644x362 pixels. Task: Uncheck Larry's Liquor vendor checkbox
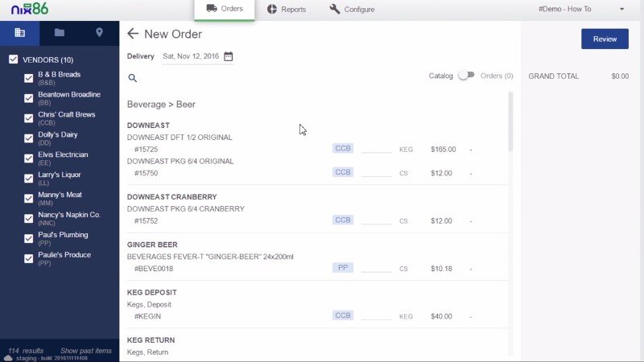(x=29, y=178)
